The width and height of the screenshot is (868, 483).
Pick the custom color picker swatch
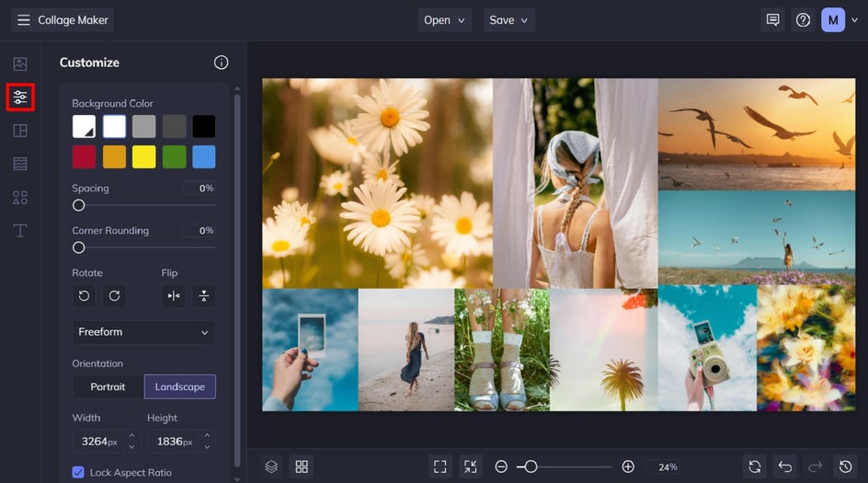(x=85, y=126)
